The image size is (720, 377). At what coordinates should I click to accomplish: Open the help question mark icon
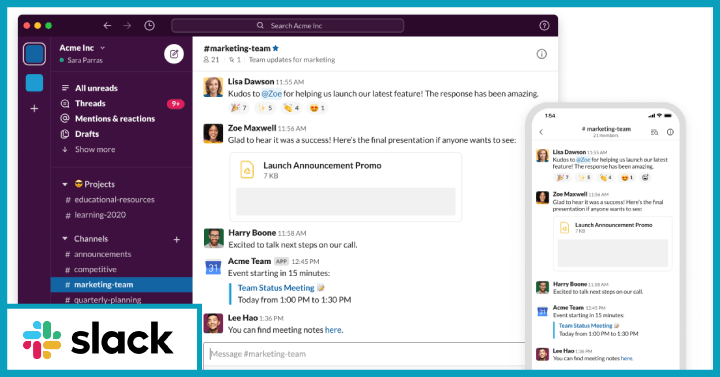pyautogui.click(x=544, y=26)
